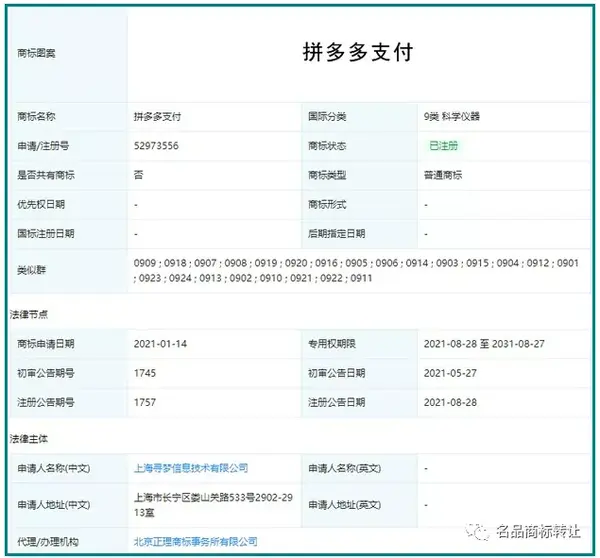Click the 是否共有商标 label
The width and height of the screenshot is (600, 558).
46,175
